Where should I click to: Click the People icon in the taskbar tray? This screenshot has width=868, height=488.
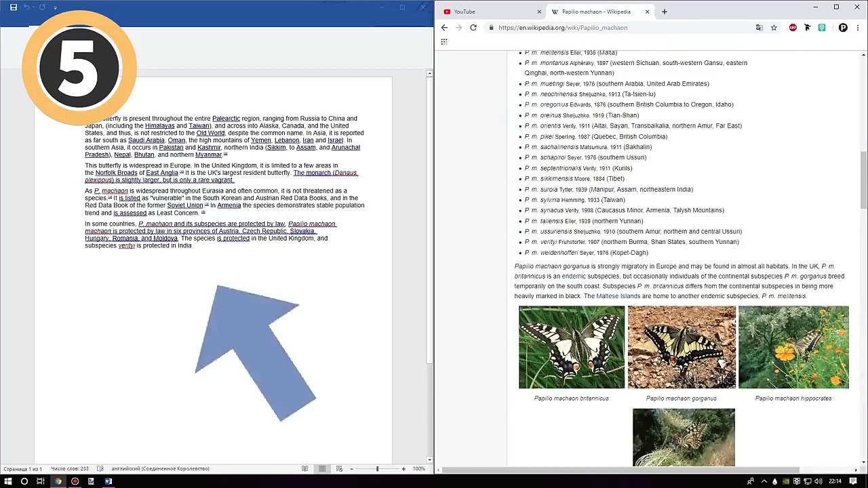tap(750, 481)
